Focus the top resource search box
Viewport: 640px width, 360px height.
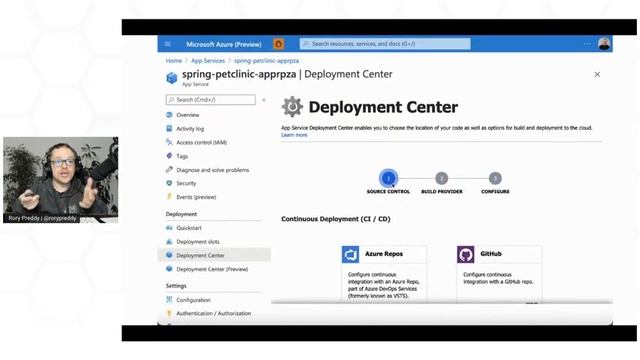[x=385, y=44]
